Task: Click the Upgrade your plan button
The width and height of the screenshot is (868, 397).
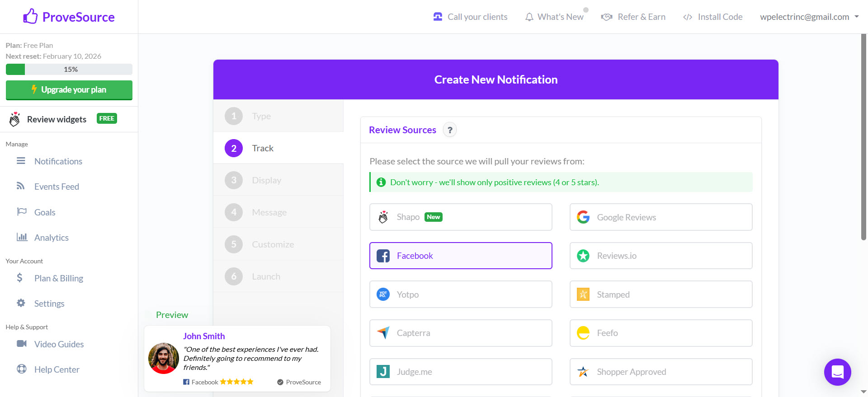Action: [x=69, y=90]
